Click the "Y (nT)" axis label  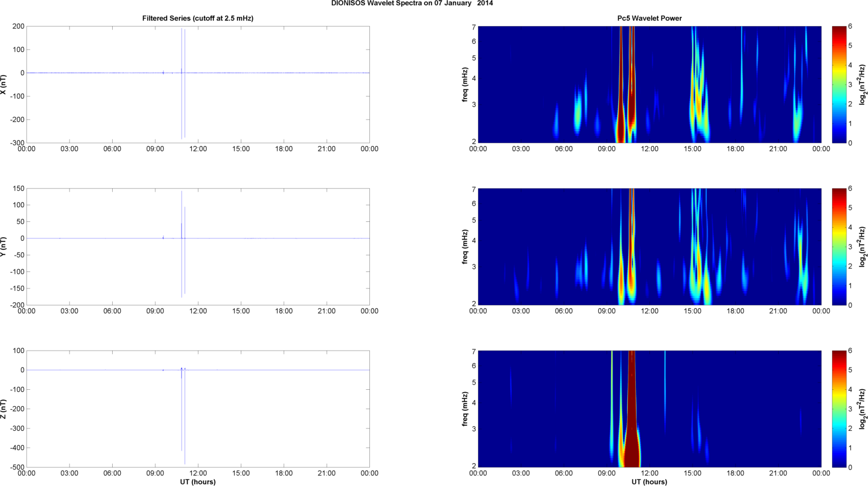(x=4, y=246)
